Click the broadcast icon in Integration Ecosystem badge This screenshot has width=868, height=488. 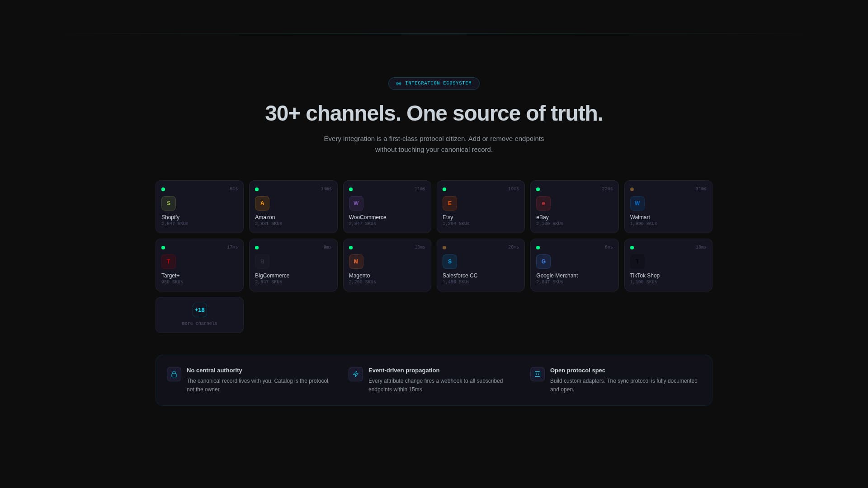pos(399,84)
